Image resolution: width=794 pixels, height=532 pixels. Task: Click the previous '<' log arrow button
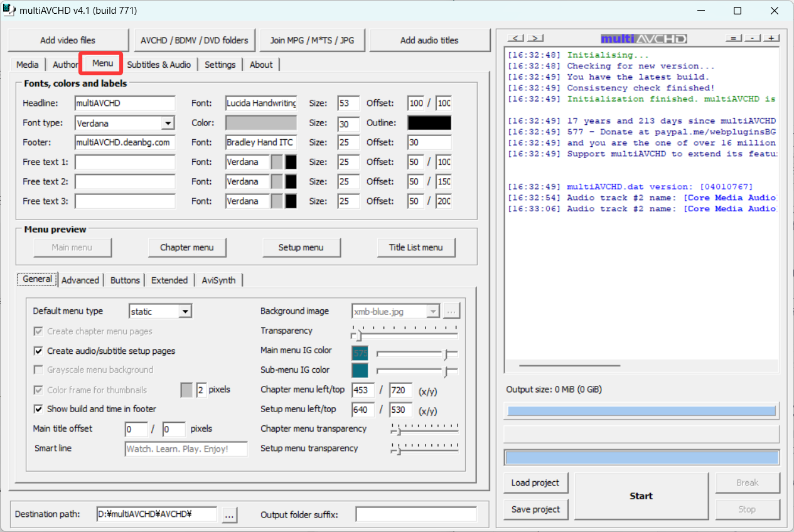point(515,39)
